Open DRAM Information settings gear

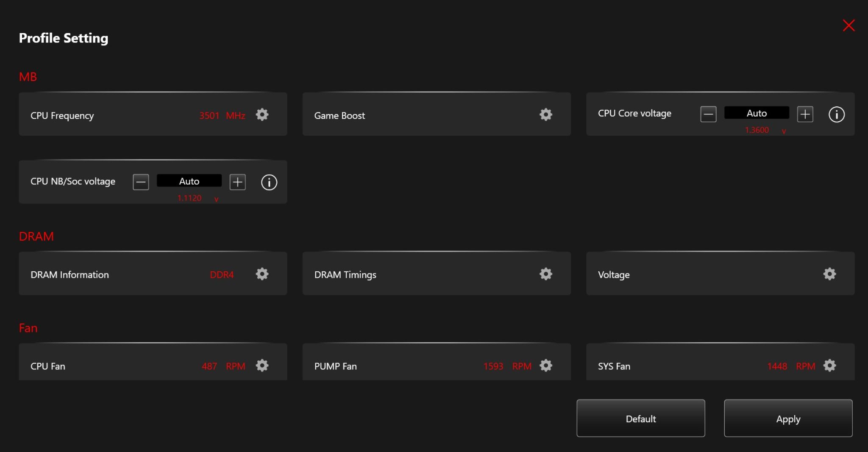click(x=262, y=274)
